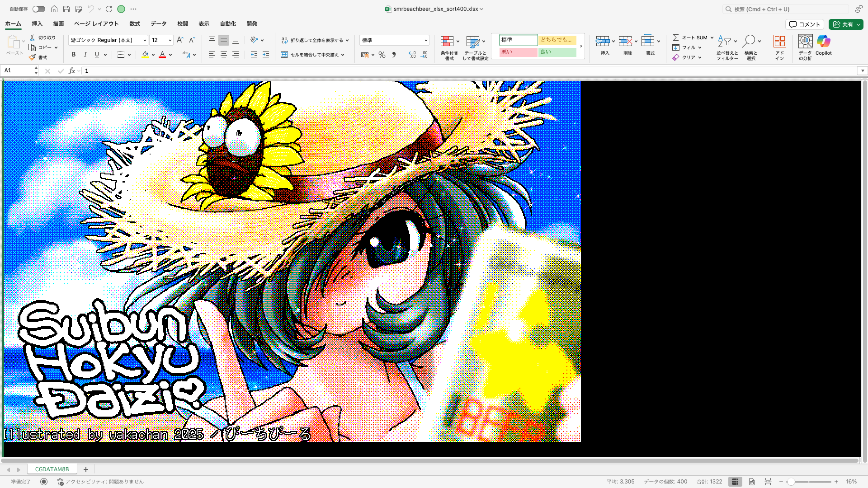Increase font size with the larger A icon
This screenshot has width=868, height=488.
point(180,40)
